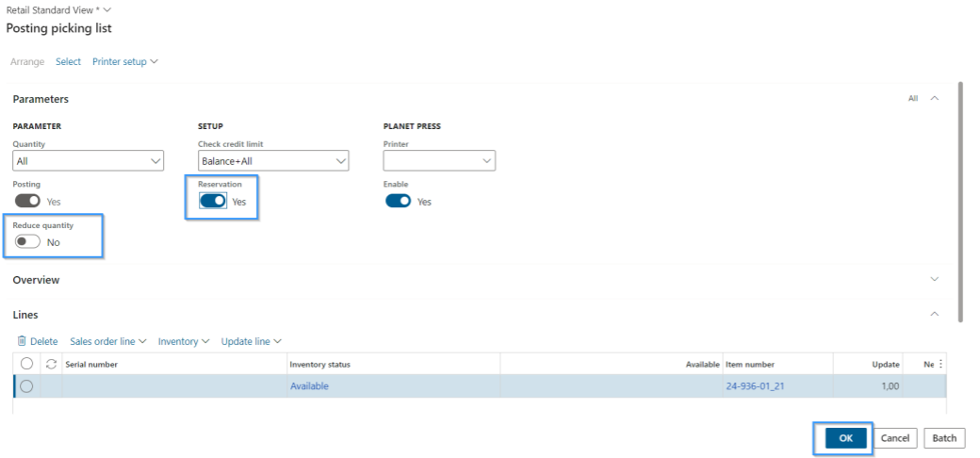980x458 pixels.
Task: Turn off the Planet Press Enable toggle
Action: [398, 201]
